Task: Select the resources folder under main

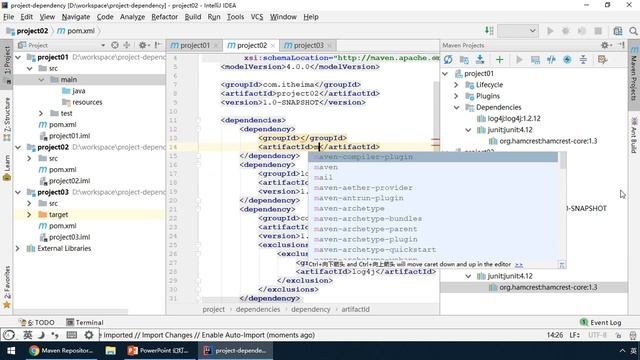Action: tap(87, 102)
